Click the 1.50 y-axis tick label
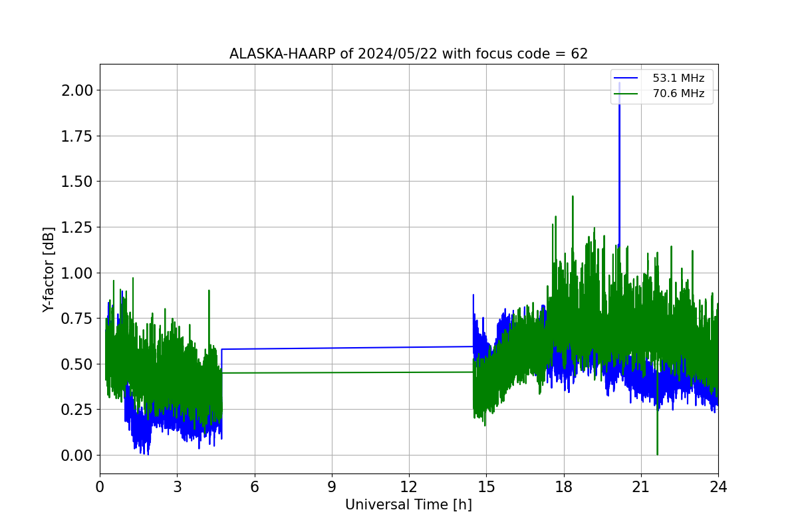The height and width of the screenshot is (532, 798). 76,182
